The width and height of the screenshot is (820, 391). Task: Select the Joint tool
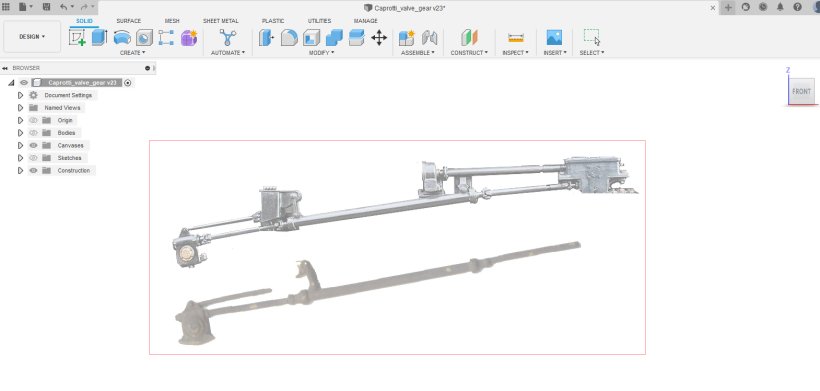(429, 38)
